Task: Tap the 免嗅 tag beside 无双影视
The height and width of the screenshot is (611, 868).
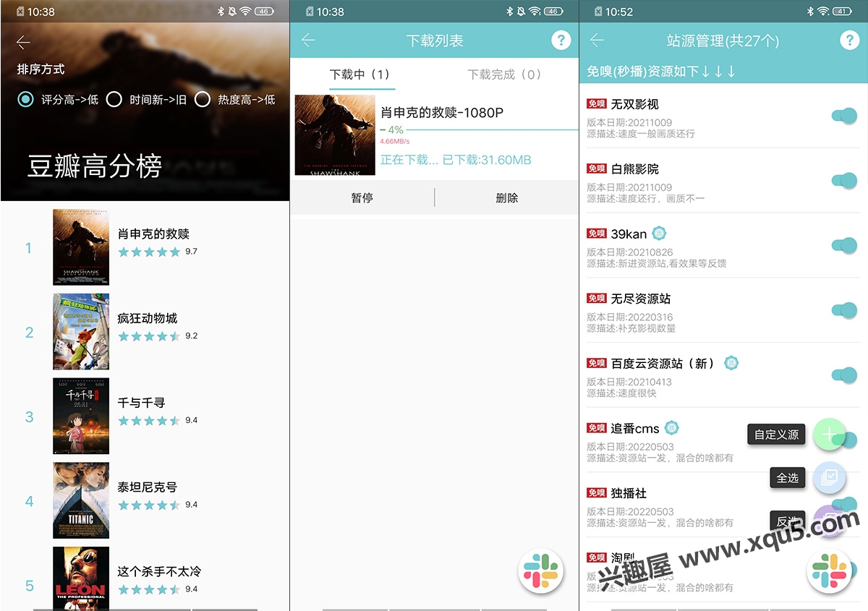Action: click(x=597, y=104)
